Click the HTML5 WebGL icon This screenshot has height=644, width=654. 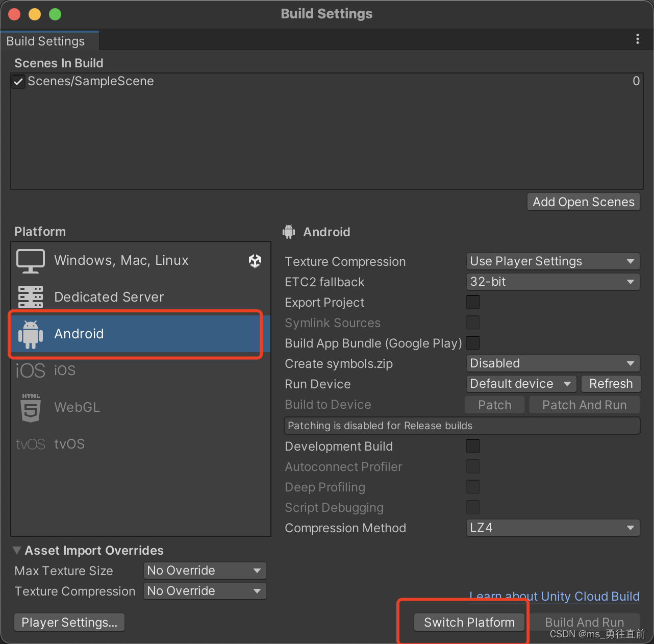pos(31,407)
